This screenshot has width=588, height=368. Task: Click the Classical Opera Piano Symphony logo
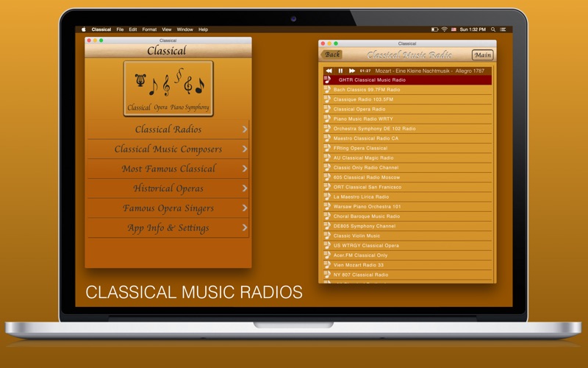pyautogui.click(x=168, y=88)
